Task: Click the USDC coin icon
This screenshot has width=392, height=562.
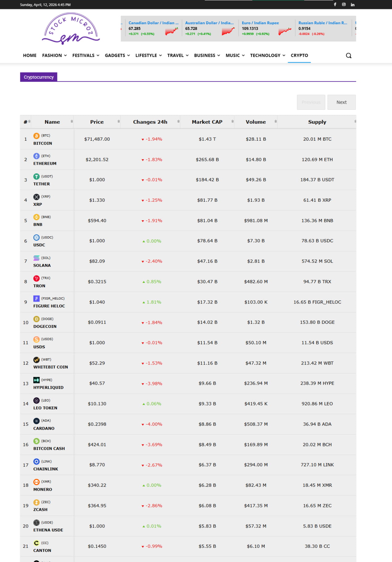Action: click(x=36, y=238)
